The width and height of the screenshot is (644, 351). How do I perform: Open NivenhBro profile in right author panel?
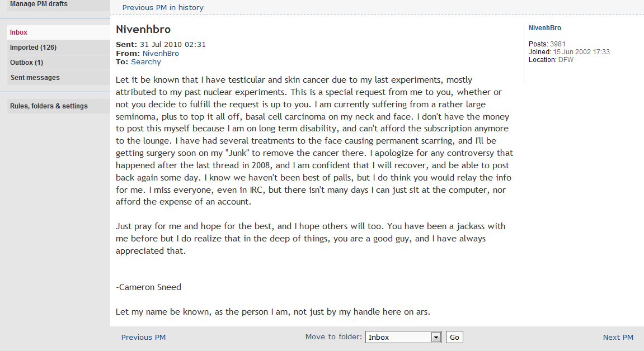(544, 28)
